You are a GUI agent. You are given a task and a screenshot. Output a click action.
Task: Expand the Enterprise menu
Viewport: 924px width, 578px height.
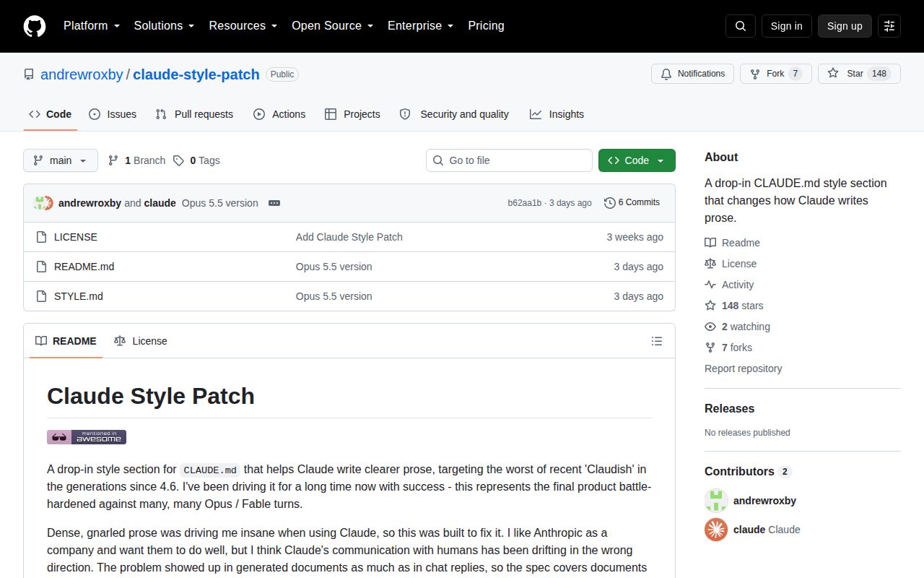pyautogui.click(x=421, y=25)
